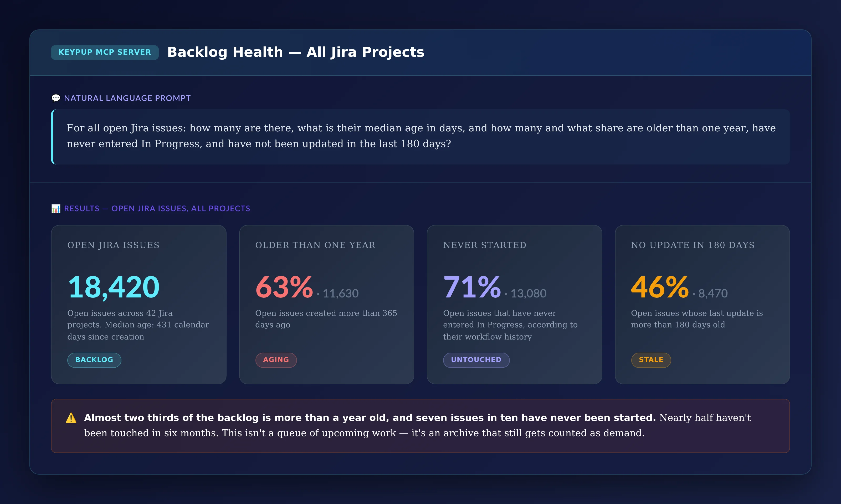The height and width of the screenshot is (504, 841).
Task: Click the OPEN JIRA ISSUES card label
Action: 114,245
